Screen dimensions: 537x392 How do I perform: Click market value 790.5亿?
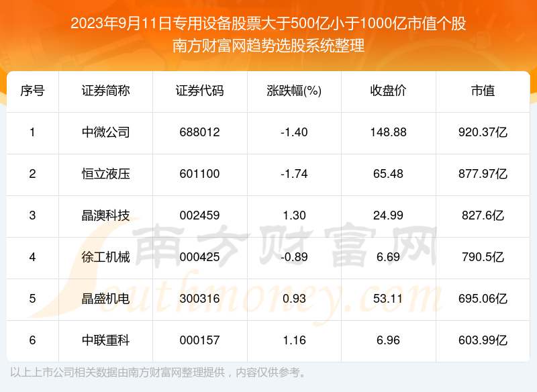coord(483,257)
